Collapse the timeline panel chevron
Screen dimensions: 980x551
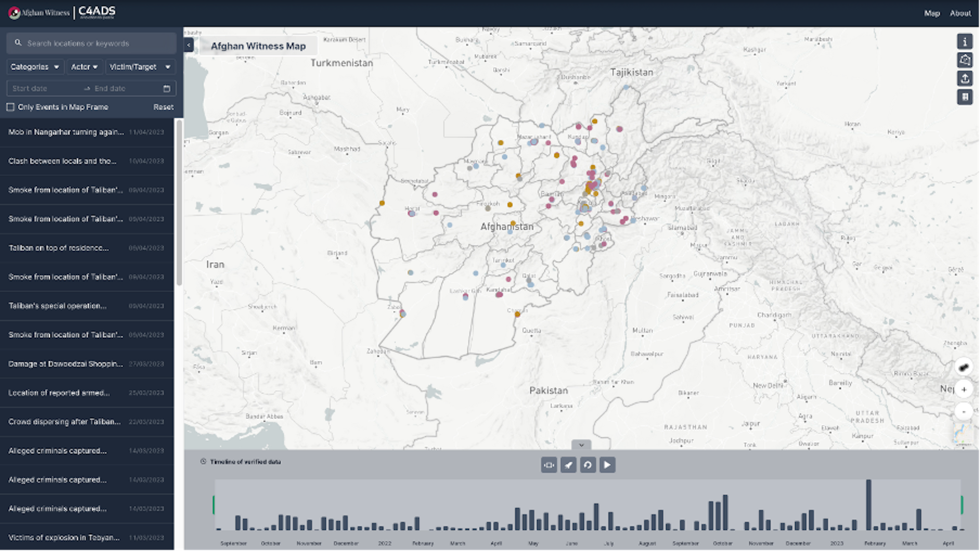point(581,445)
